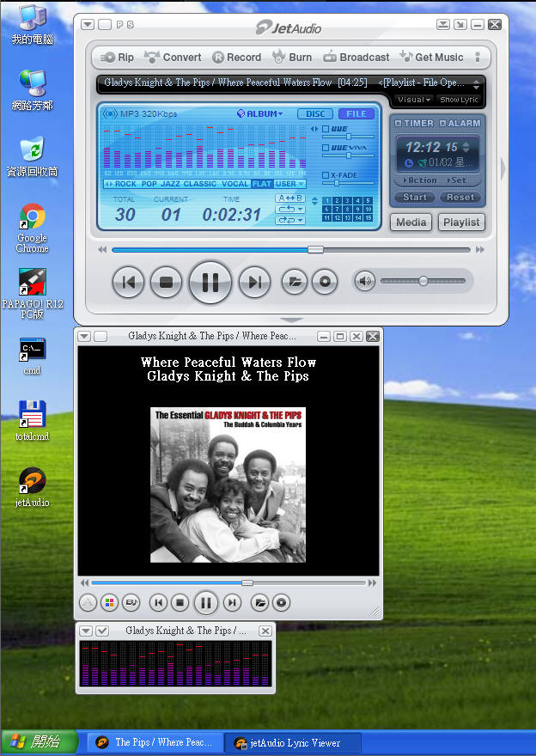The image size is (536, 756).
Task: Pause playback in lyric viewer
Action: pos(206,603)
